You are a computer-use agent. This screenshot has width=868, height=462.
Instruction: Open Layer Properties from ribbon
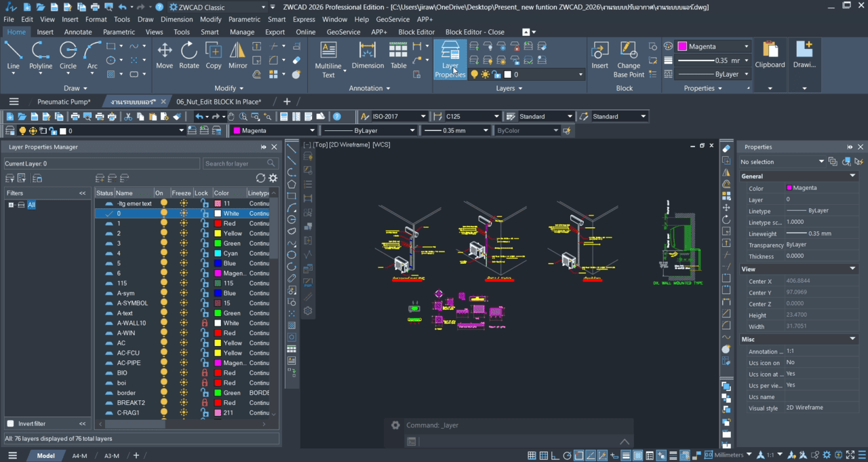pos(450,59)
